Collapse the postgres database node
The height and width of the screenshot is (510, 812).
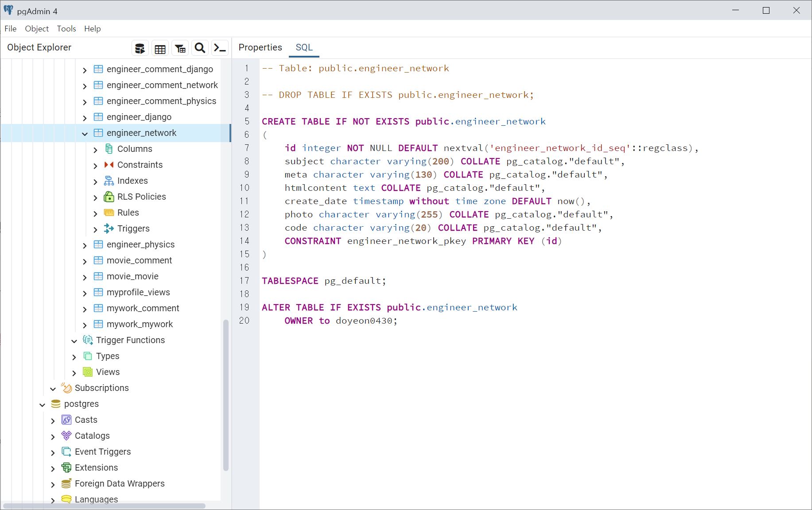(42, 404)
